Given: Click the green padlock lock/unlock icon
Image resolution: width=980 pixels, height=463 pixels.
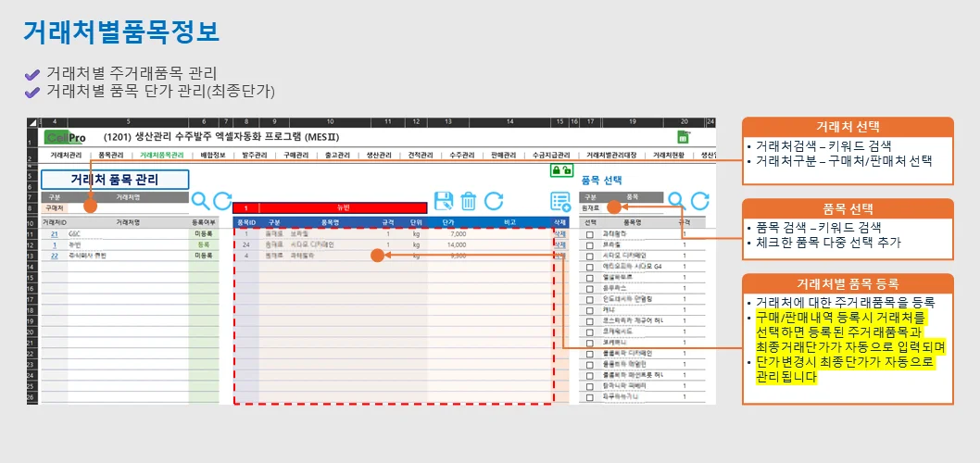Looking at the screenshot, I should click(560, 170).
